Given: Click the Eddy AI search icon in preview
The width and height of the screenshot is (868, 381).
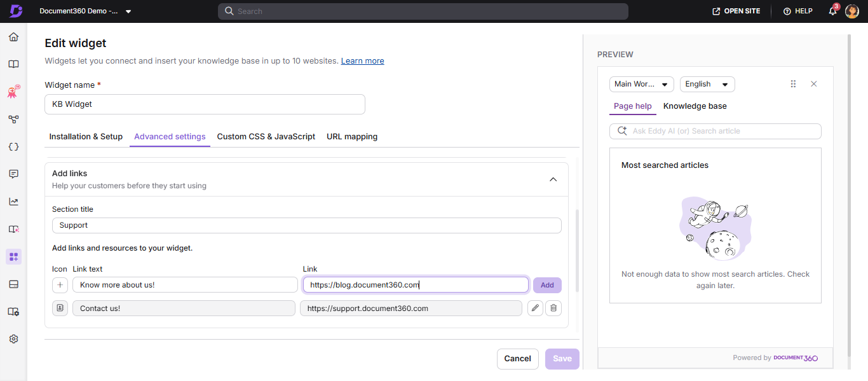Looking at the screenshot, I should (622, 131).
